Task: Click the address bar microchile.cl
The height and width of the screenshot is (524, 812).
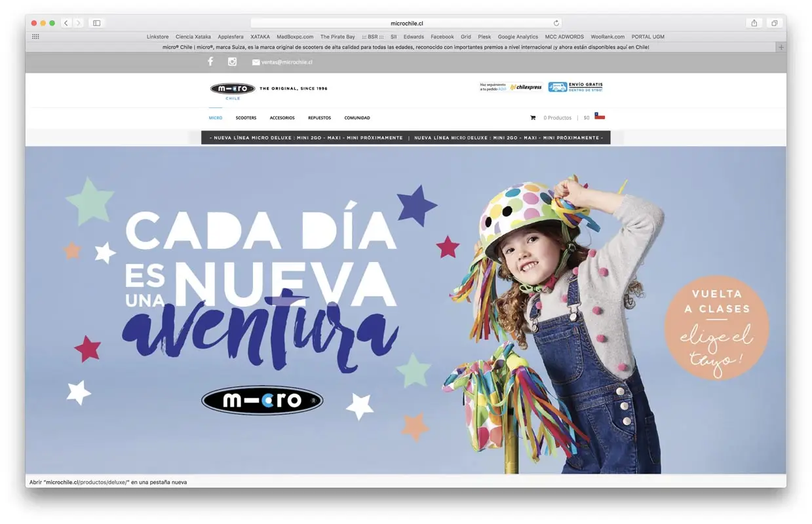Action: click(x=406, y=23)
